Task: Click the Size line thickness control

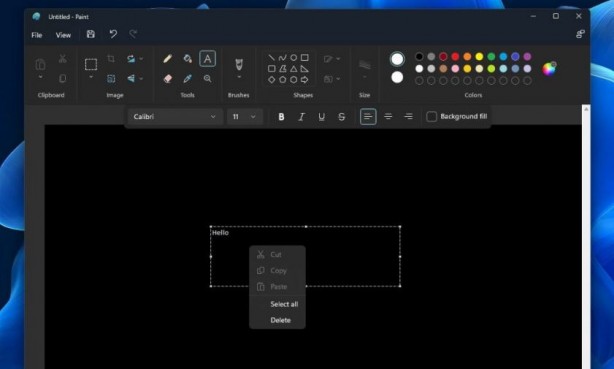Action: [365, 65]
